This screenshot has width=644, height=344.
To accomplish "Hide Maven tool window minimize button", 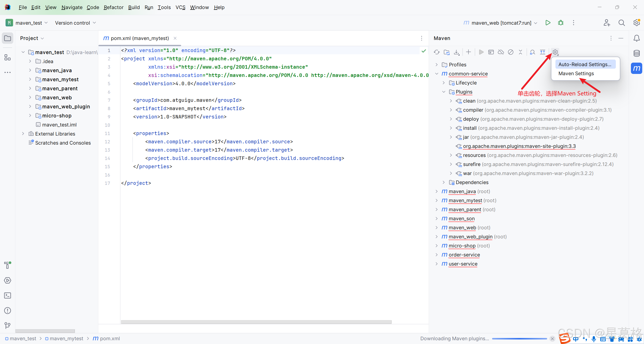I will [x=621, y=38].
